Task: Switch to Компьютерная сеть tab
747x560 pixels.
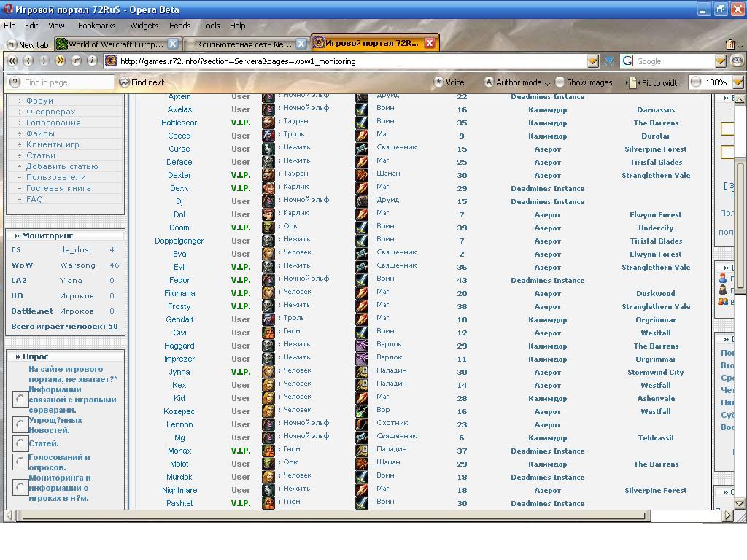Action: point(245,44)
